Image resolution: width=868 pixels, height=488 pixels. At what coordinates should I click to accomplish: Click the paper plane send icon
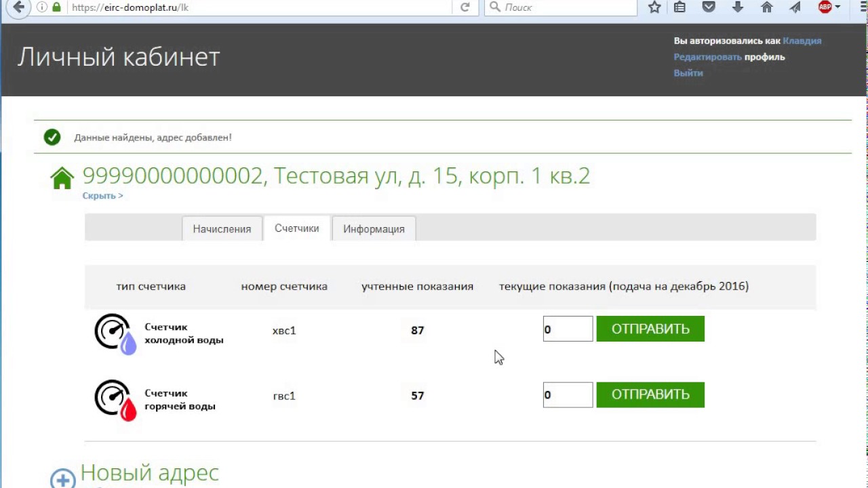[x=795, y=7]
